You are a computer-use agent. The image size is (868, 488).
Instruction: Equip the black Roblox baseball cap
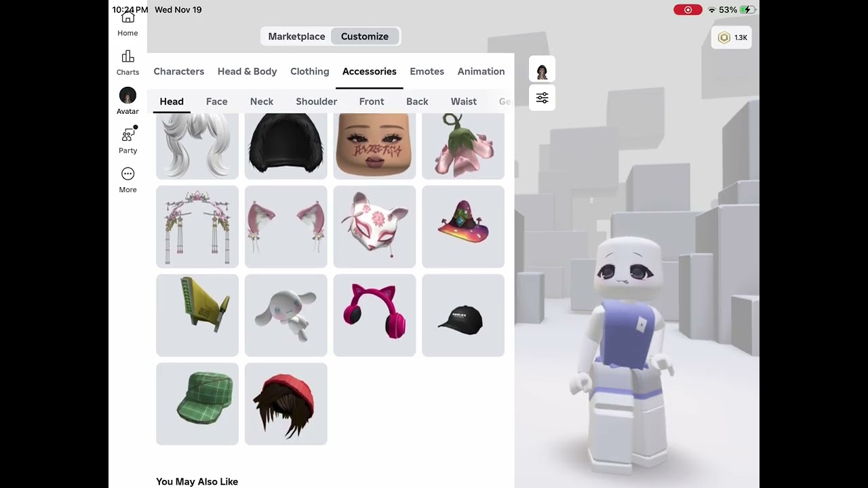coord(463,315)
